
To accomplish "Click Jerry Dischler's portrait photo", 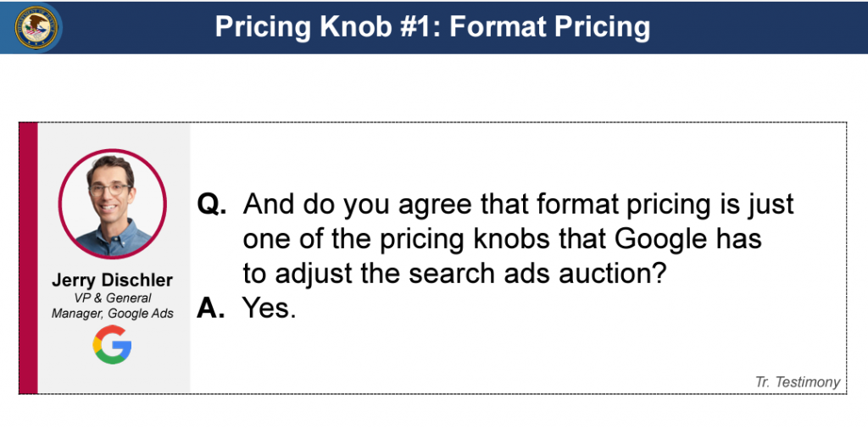I will (x=113, y=203).
